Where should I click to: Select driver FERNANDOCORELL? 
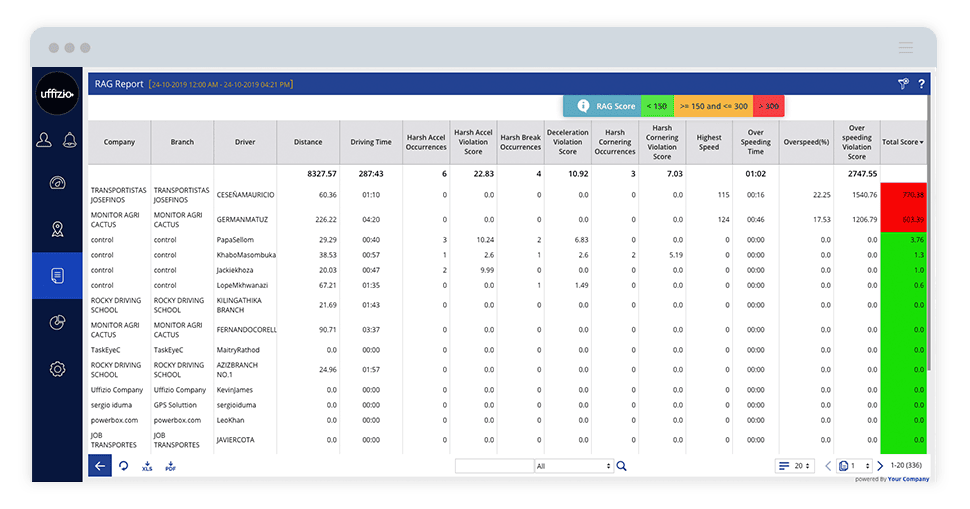tap(246, 330)
